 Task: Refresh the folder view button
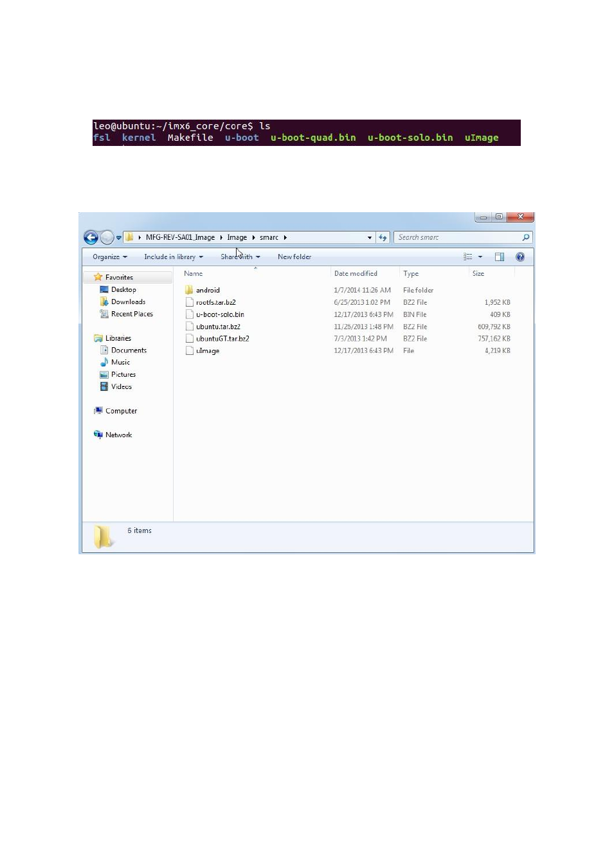(x=383, y=238)
